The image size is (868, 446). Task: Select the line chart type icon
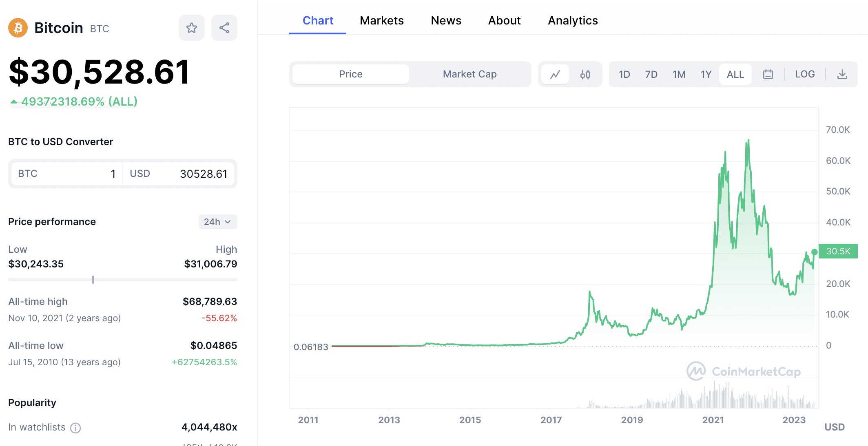coord(555,74)
